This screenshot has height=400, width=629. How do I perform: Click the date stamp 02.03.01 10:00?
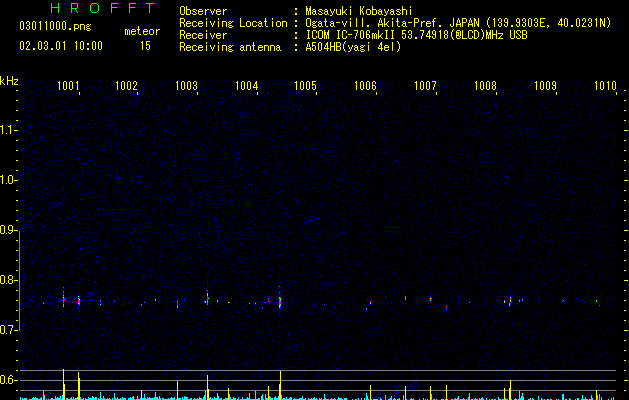[61, 46]
